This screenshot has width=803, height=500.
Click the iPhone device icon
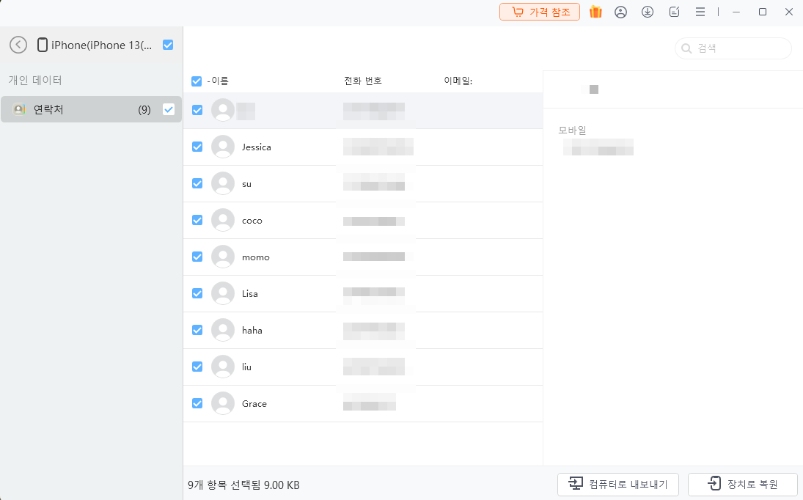[43, 45]
